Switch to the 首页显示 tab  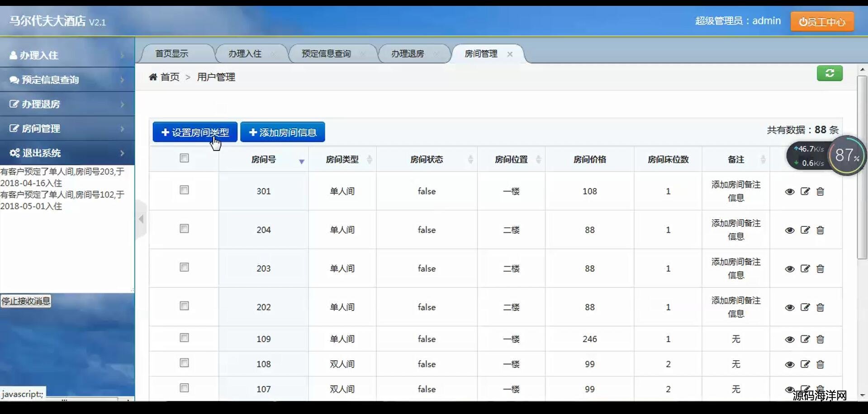click(171, 54)
